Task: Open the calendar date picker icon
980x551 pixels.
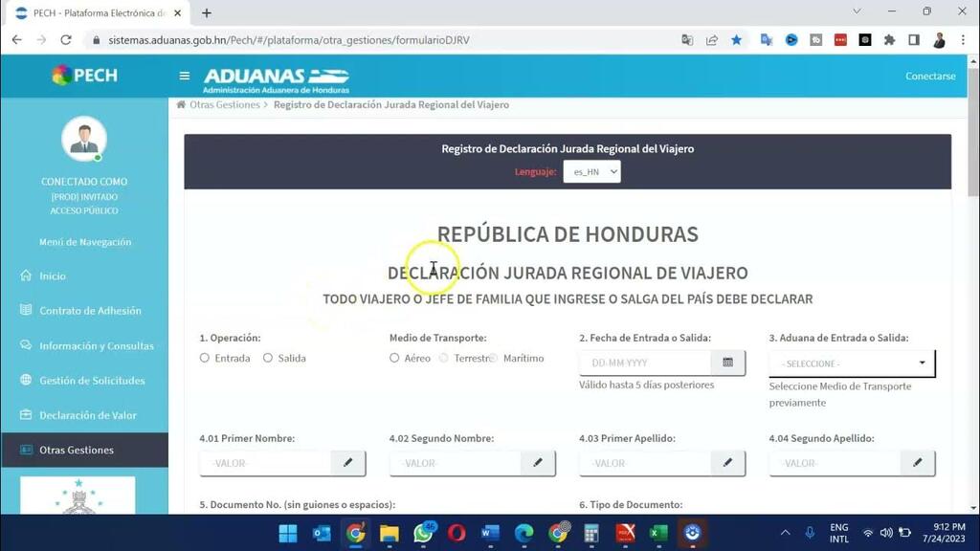Action: [x=727, y=364]
